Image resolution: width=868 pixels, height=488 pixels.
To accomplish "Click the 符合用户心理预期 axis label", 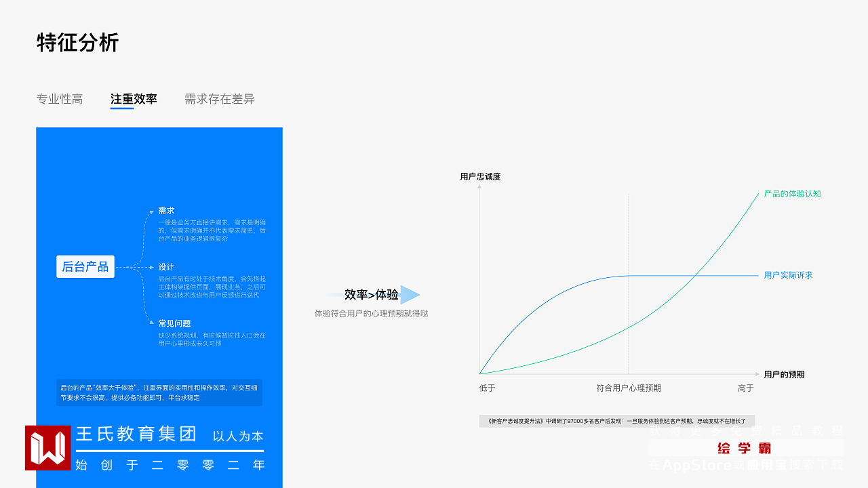I will [629, 388].
